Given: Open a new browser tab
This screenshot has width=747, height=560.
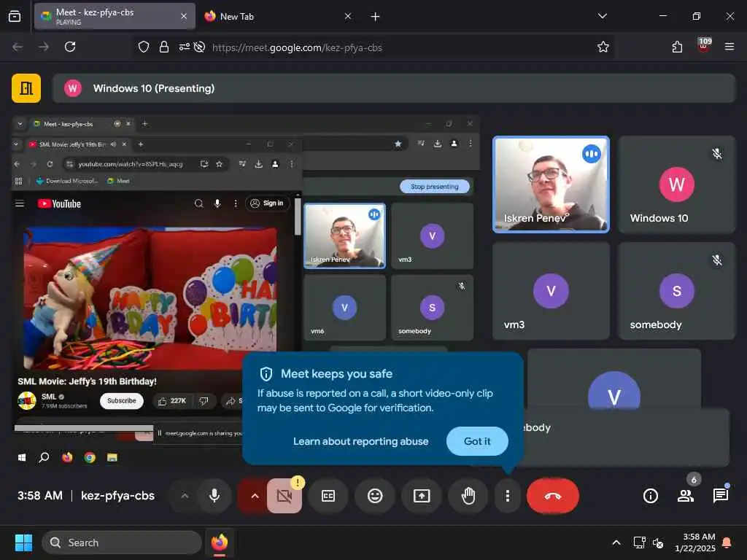Looking at the screenshot, I should (376, 17).
